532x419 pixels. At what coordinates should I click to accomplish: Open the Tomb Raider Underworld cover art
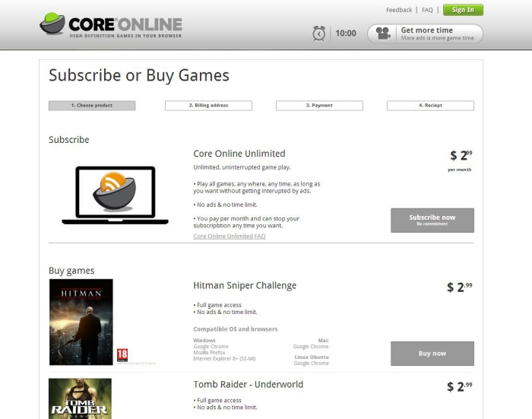pos(80,398)
